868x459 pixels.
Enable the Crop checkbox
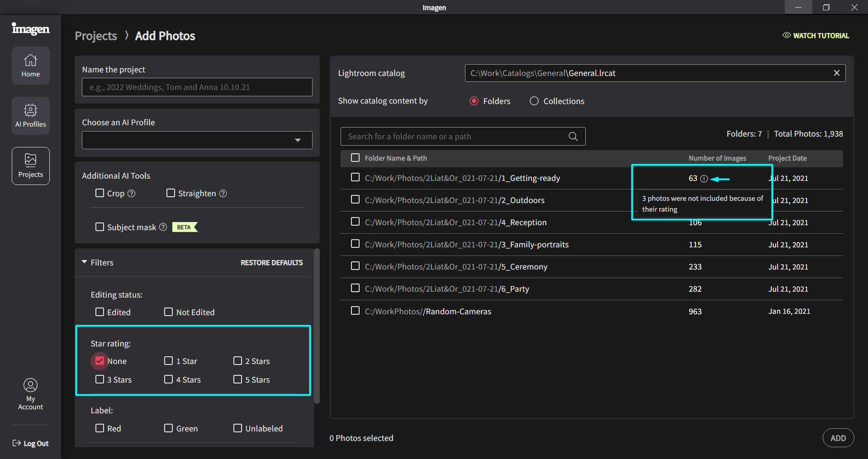tap(100, 193)
